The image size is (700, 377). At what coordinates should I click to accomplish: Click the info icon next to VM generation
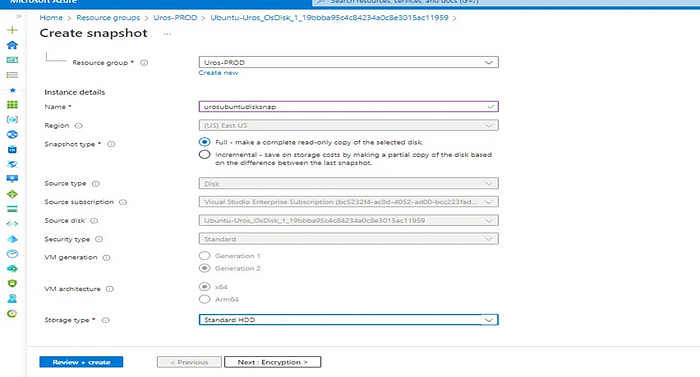pyautogui.click(x=106, y=258)
